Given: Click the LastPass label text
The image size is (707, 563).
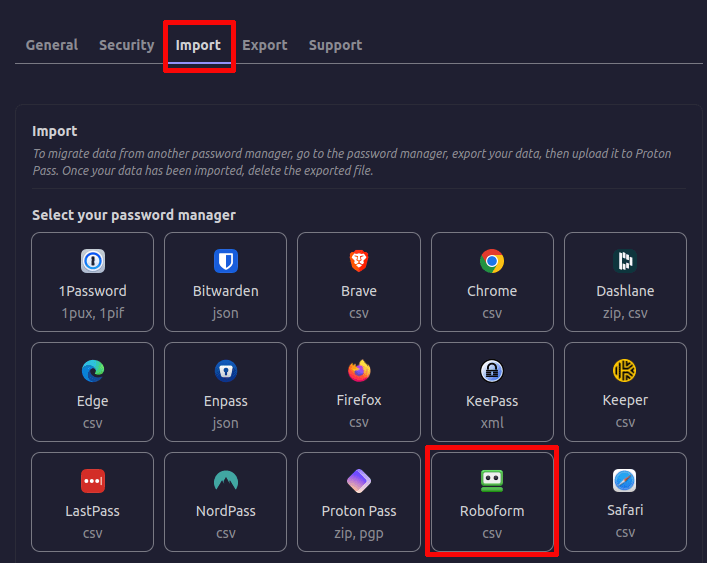Looking at the screenshot, I should 93,511.
